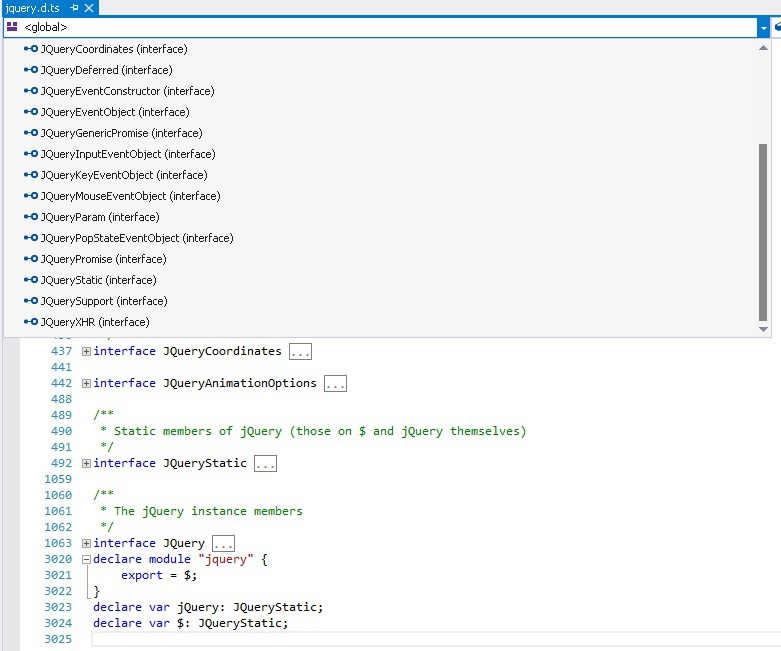Click interface icon beside JQueryPromise entry
The image size is (781, 651).
[x=31, y=259]
